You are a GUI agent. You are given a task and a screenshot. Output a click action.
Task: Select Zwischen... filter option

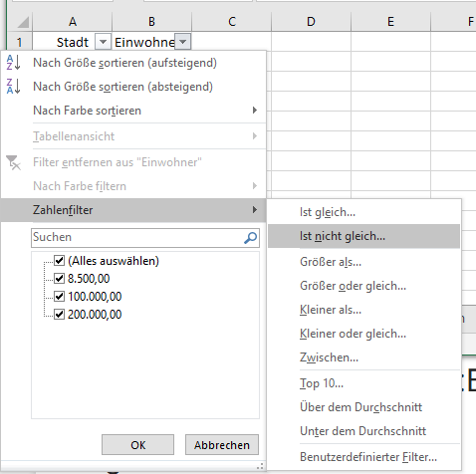[x=364, y=357]
